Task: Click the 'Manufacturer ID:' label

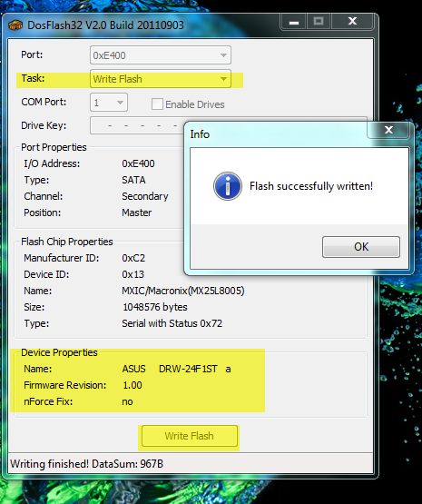Action: pos(62,258)
